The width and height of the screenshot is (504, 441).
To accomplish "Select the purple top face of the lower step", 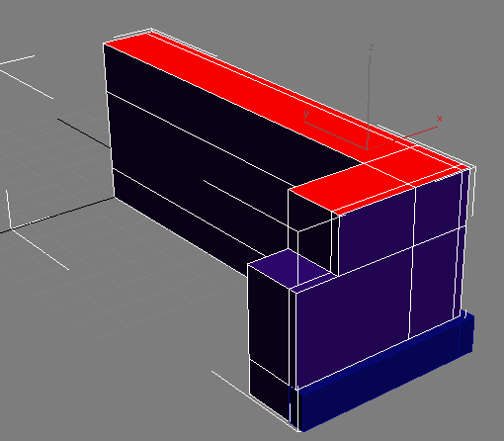I will [x=290, y=269].
